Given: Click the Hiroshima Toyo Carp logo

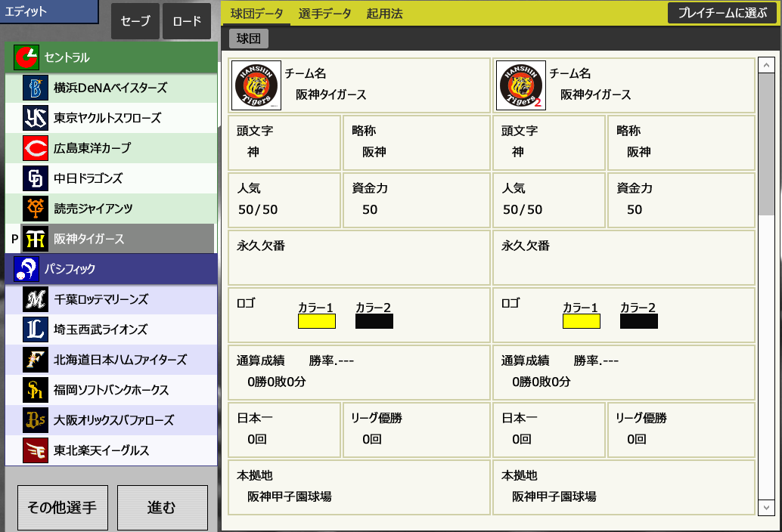Looking at the screenshot, I should pyautogui.click(x=36, y=148).
